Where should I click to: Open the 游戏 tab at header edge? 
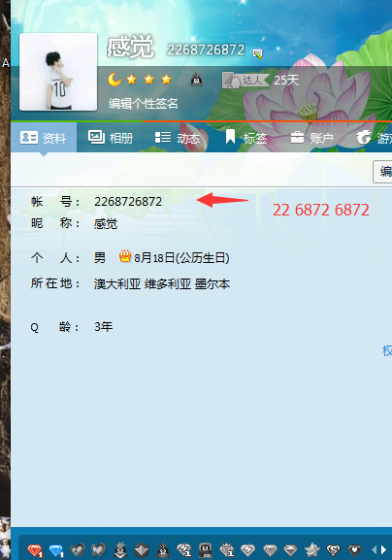point(375,138)
